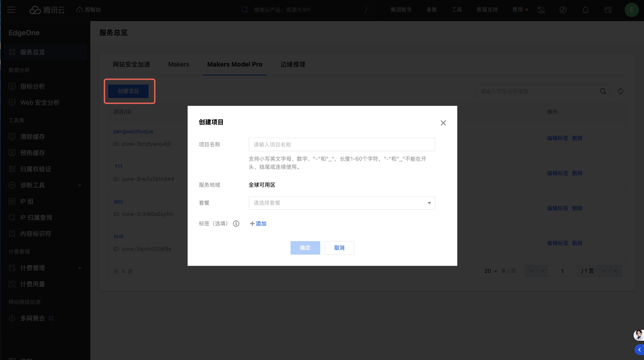The height and width of the screenshot is (360, 644).
Task: Open the 控制台 console home
Action: [89, 10]
